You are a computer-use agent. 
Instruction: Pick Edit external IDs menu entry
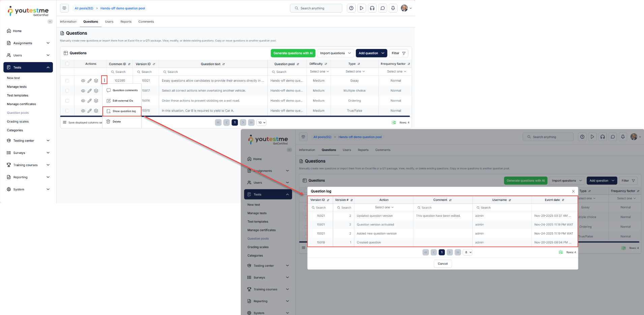coord(123,101)
